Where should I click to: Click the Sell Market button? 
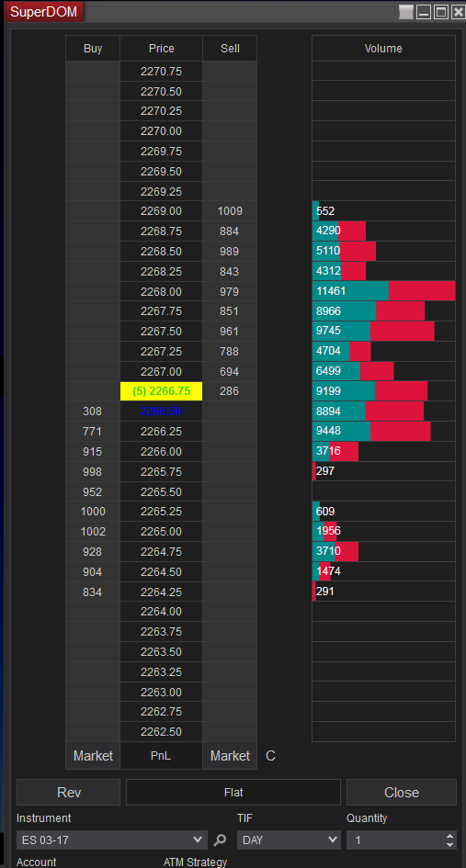[230, 756]
